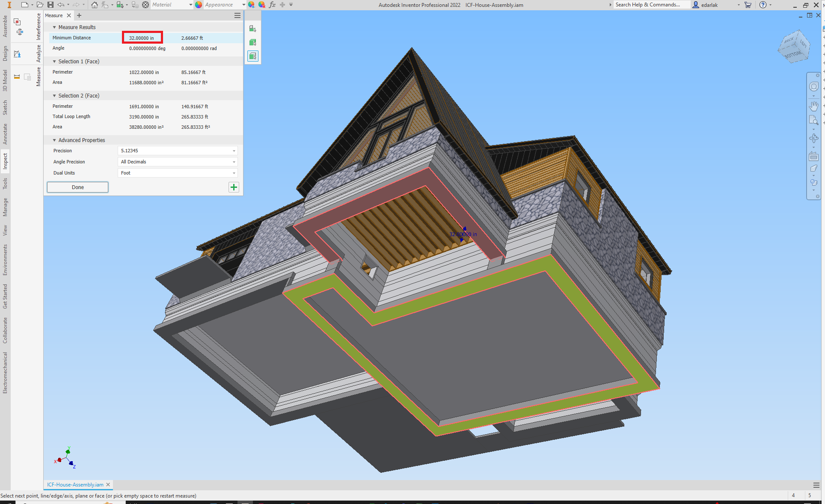Switch to Tools ribbon tab
The height and width of the screenshot is (504, 825).
click(x=5, y=184)
